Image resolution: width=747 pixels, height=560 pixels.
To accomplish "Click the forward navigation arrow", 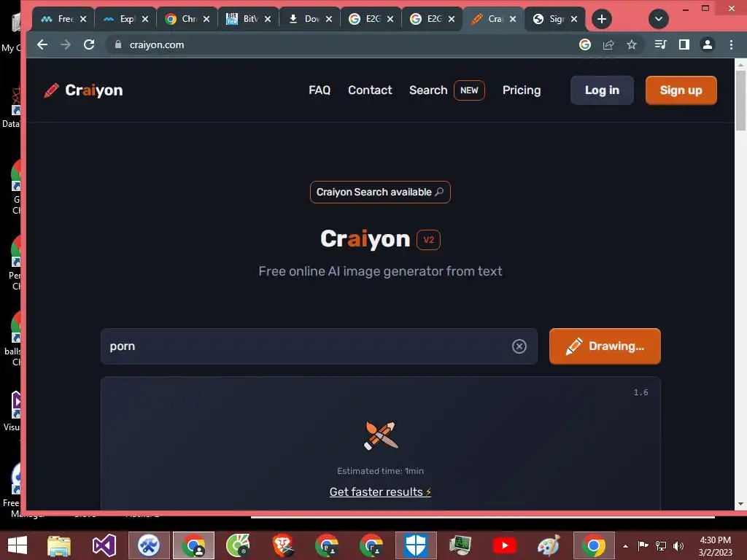I will tap(65, 44).
